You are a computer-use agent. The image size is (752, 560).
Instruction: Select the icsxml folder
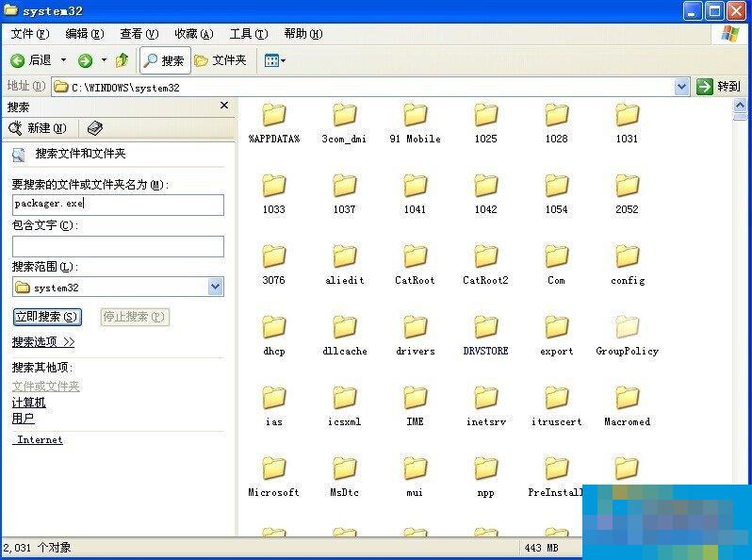[x=344, y=406]
